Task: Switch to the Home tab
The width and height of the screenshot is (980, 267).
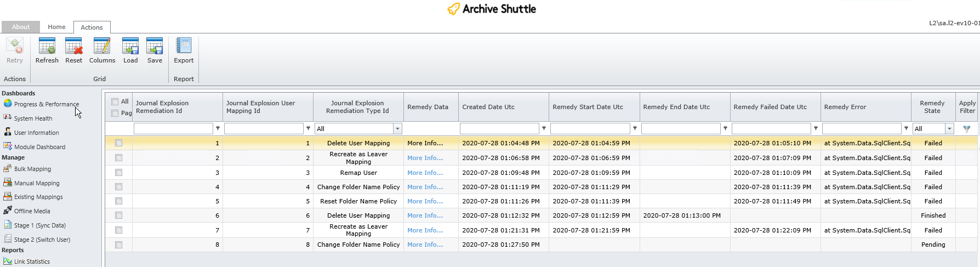Action: (56, 27)
